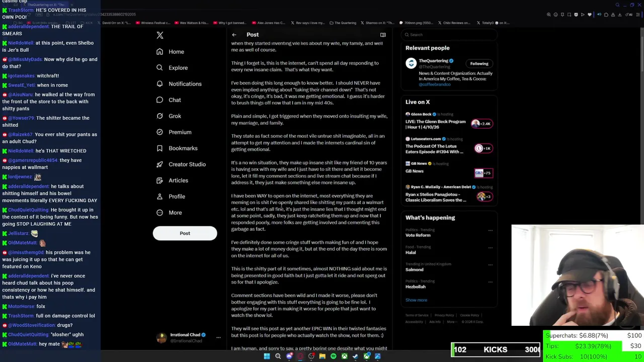
Task: Open Explore via the magnifier icon
Action: (x=159, y=68)
